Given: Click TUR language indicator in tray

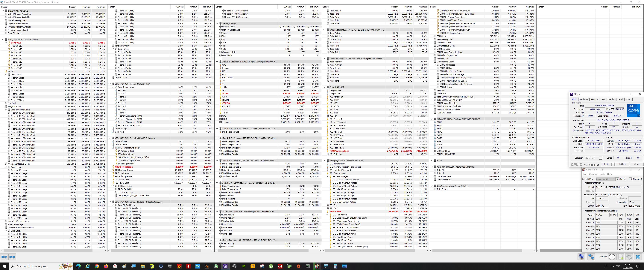Looking at the screenshot, I should (618, 266).
